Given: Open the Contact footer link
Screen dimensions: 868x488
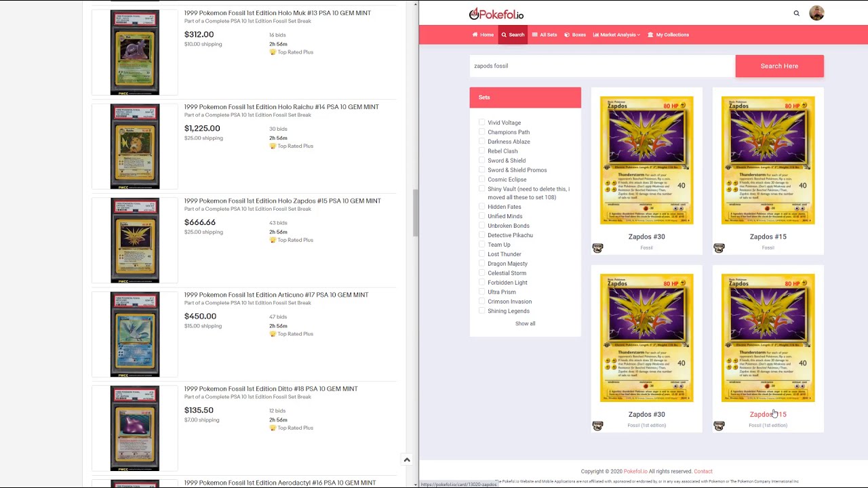Looking at the screenshot, I should (703, 471).
